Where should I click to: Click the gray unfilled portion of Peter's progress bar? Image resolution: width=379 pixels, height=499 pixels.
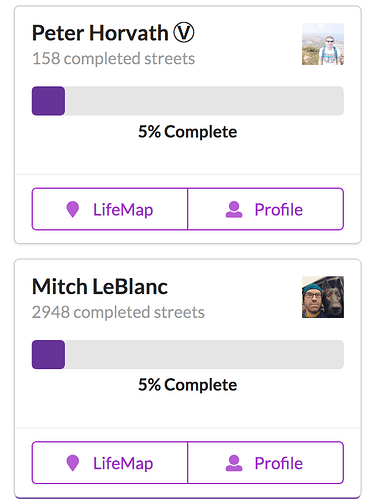click(204, 101)
